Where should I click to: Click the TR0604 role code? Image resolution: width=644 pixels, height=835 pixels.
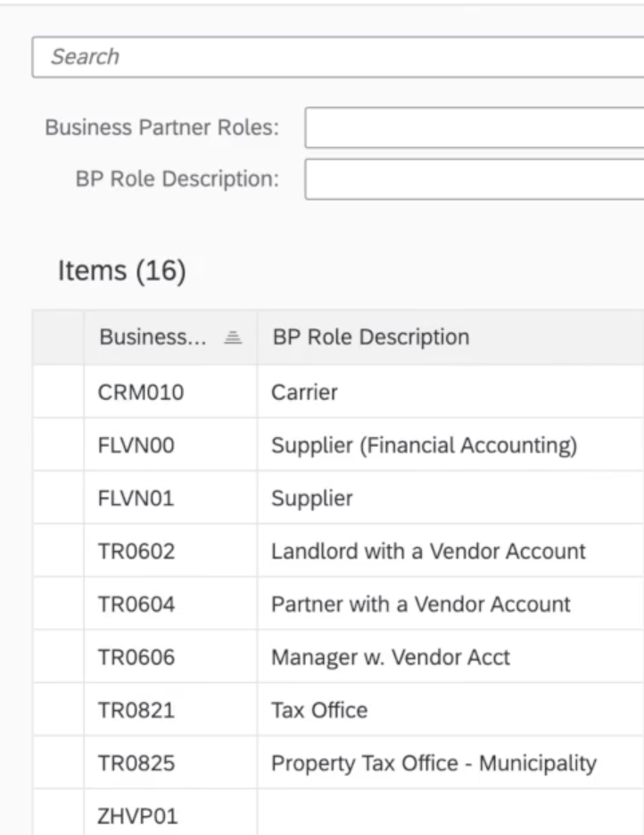point(136,604)
